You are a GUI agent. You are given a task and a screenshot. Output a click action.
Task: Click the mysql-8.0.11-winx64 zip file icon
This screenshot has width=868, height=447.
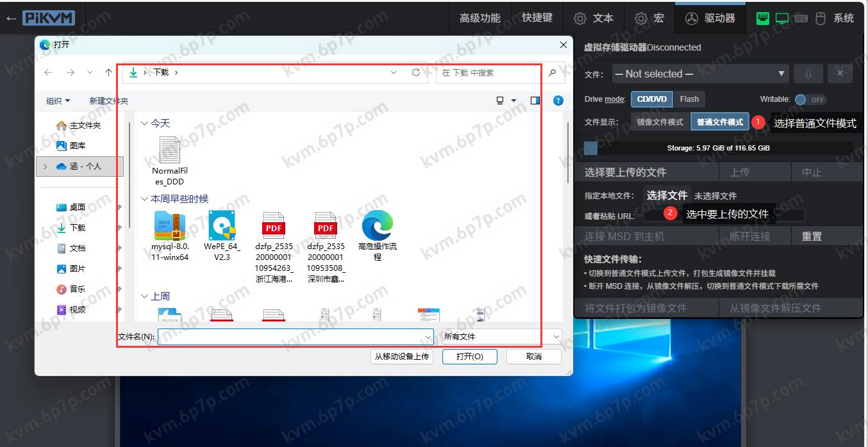tap(170, 226)
